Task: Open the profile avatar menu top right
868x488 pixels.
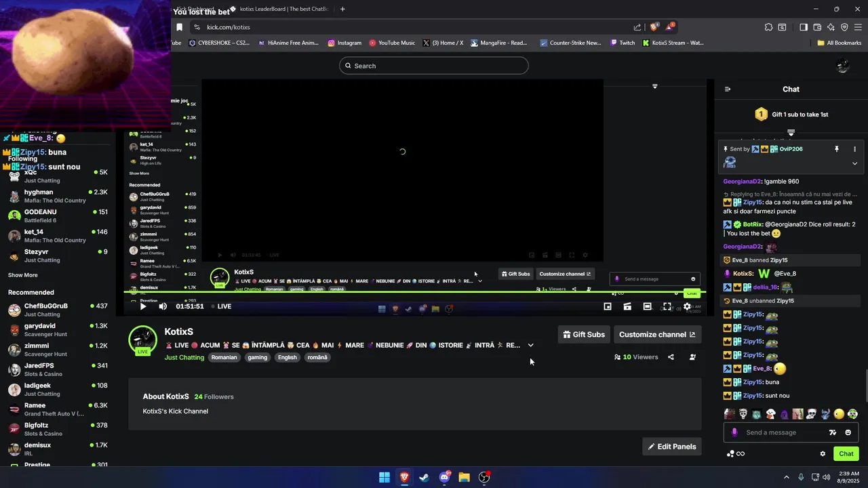Action: pos(843,66)
